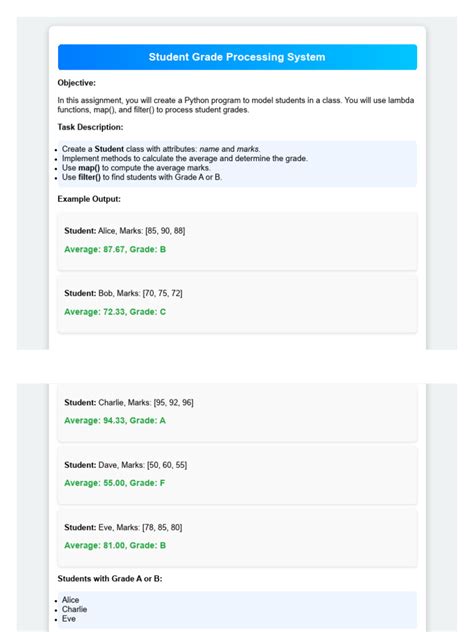This screenshot has height=632, width=474.
Task: Click 'Students with Grade A or B' heading
Action: [x=110, y=578]
